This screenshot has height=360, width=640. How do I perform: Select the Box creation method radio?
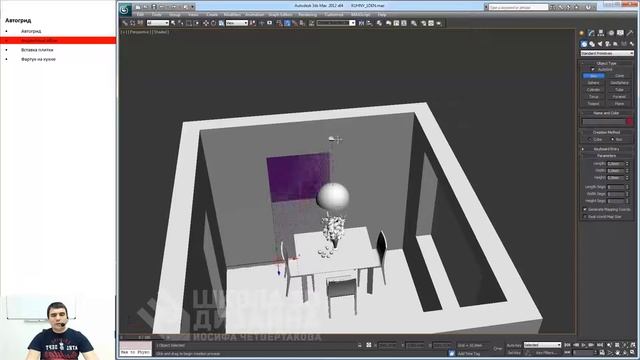pyautogui.click(x=612, y=140)
